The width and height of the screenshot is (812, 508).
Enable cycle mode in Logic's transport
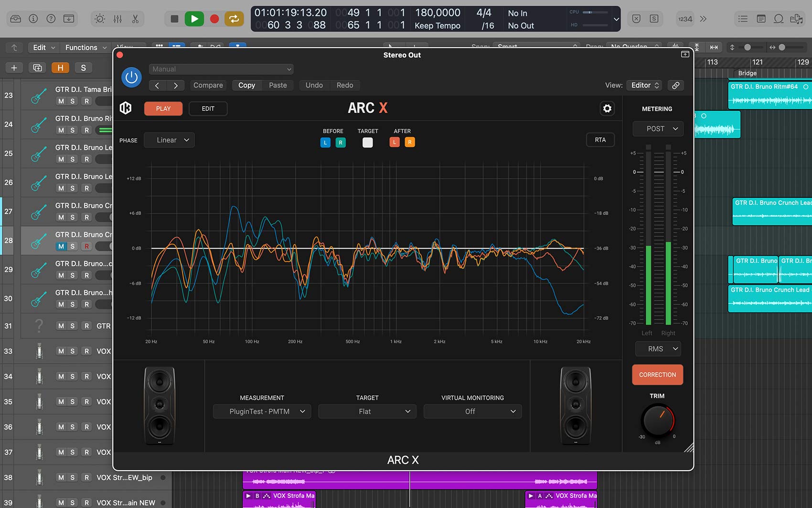tap(234, 19)
